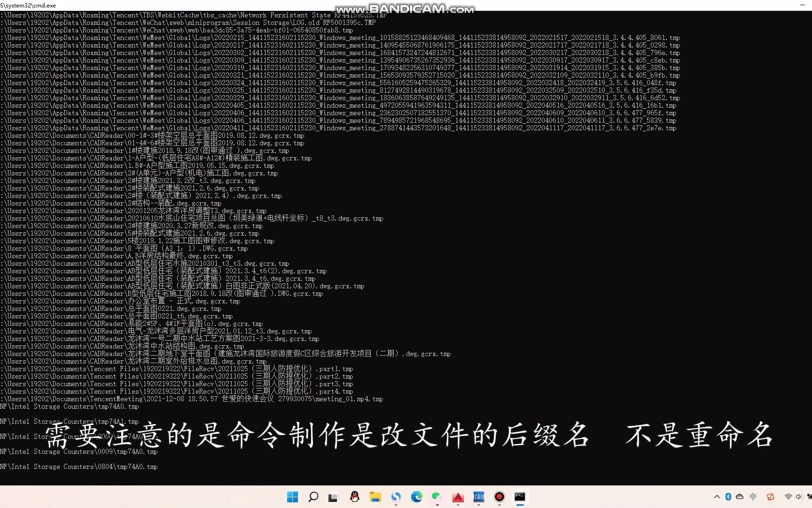
Task: Click line 'Storage Counters\tmp74A0.tmp'
Action: [x=70, y=406]
